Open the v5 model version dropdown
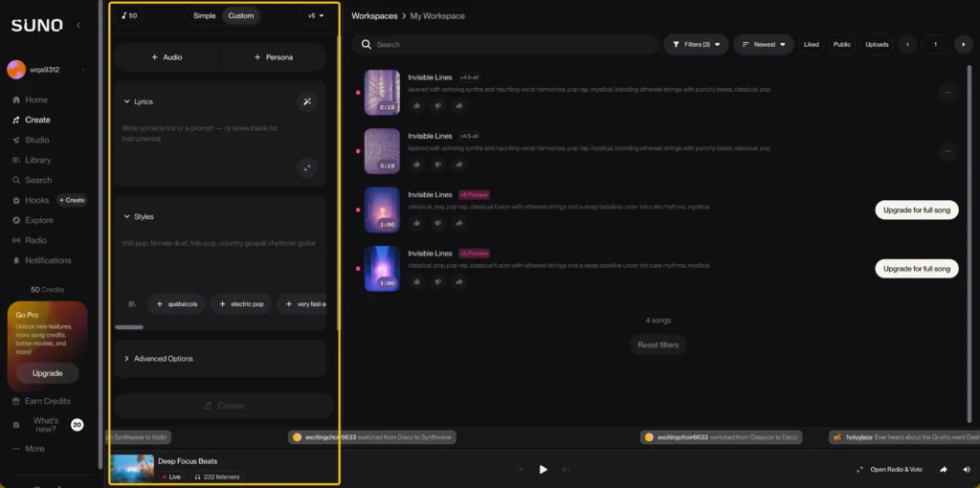The height and width of the screenshot is (488, 980). point(316,15)
